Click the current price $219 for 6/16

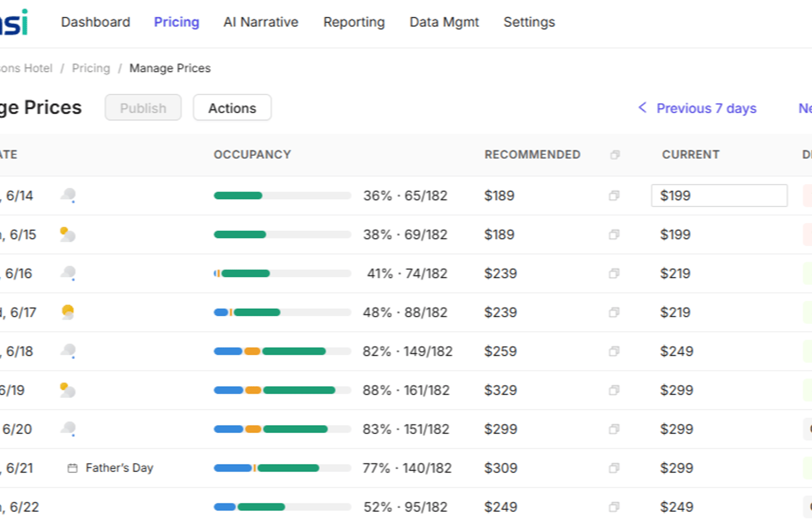675,274
